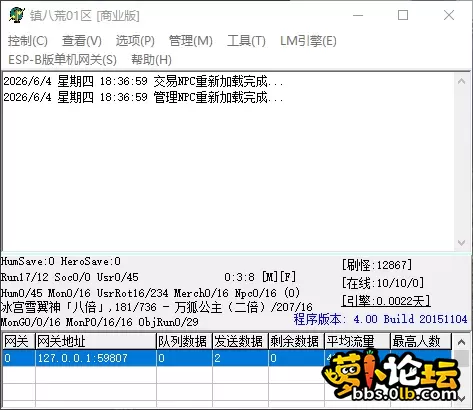Select log line 管理NPC重新加载完成

tap(143, 97)
